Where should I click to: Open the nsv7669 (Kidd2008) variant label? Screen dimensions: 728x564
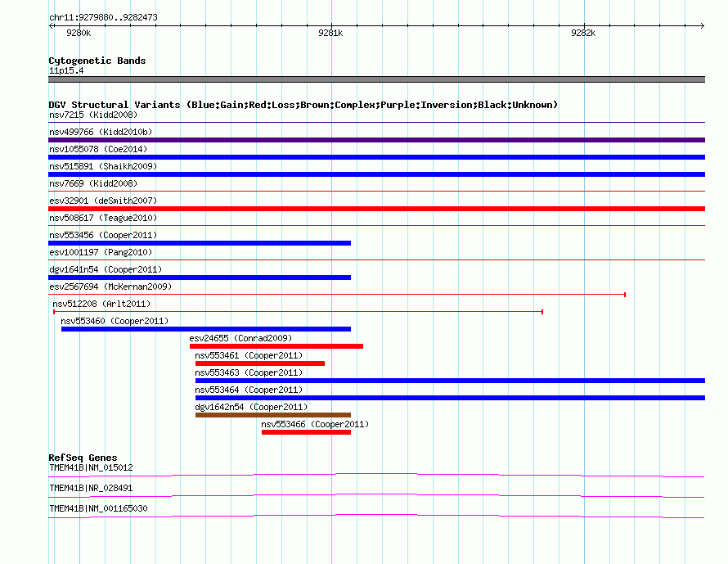93,183
